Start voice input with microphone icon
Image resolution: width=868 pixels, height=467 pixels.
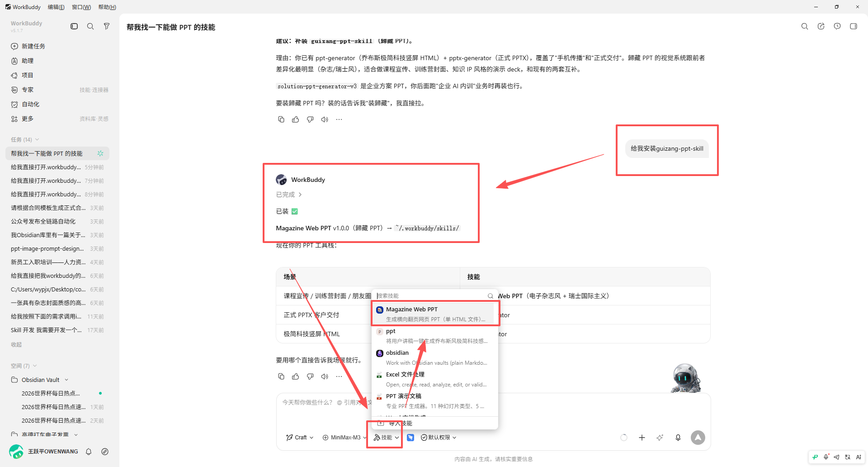(x=678, y=438)
